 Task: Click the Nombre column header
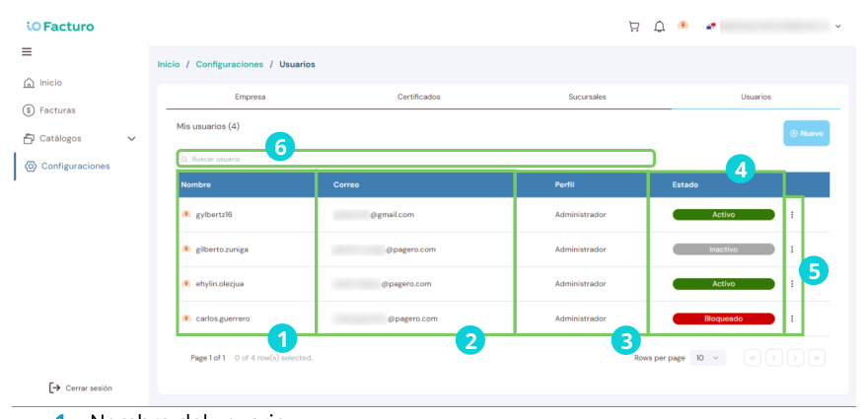tap(196, 185)
